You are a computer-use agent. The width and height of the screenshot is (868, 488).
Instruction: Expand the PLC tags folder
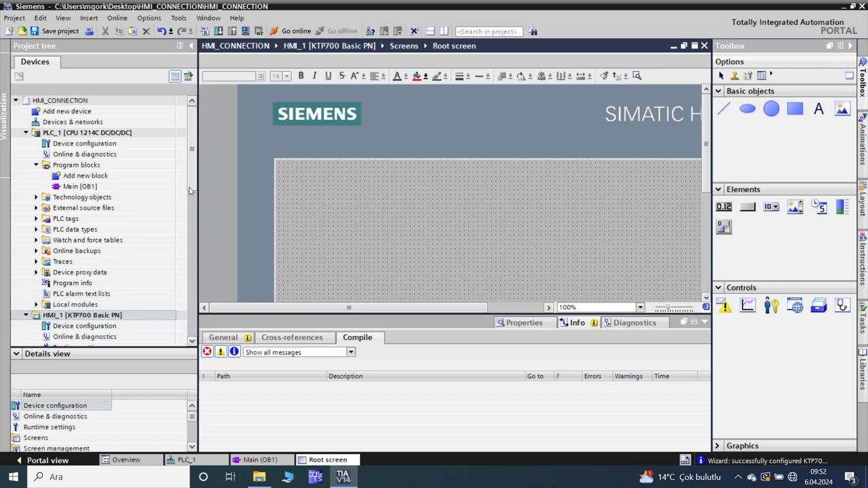(37, 219)
